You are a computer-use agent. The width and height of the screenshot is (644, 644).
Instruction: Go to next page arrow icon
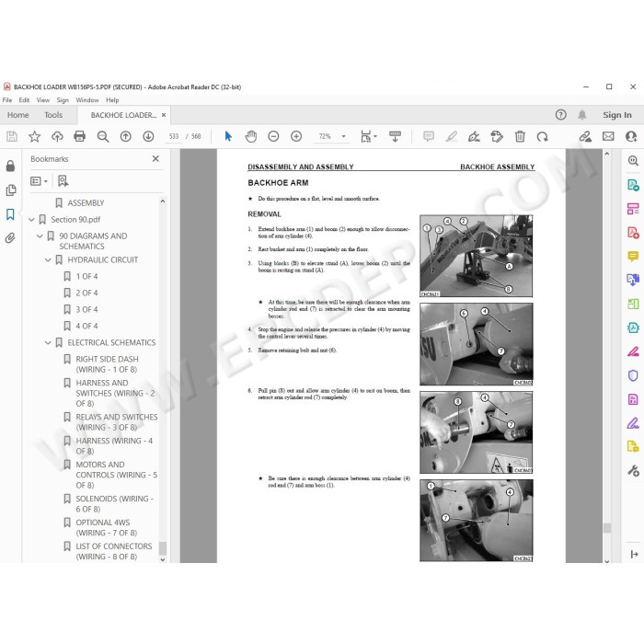coord(148,136)
